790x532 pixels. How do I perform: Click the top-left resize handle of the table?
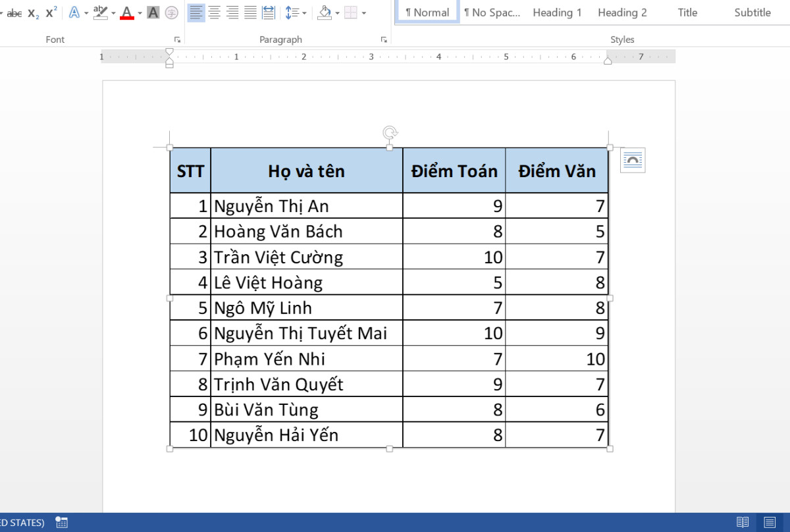[169, 147]
